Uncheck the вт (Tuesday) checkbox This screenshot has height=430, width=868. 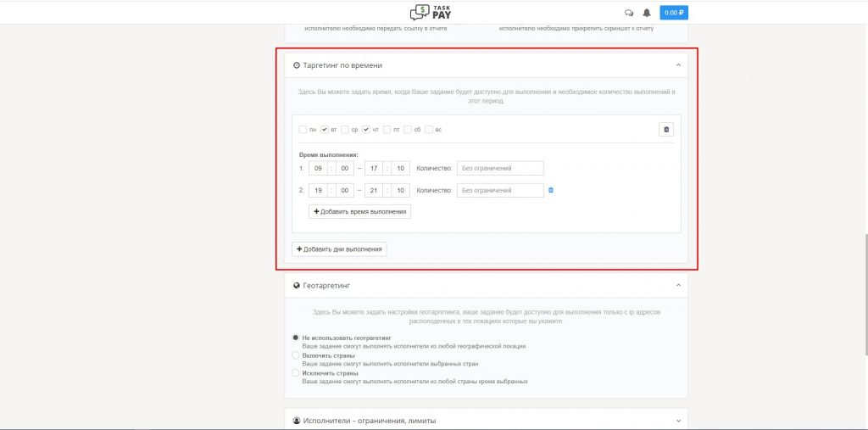(325, 130)
